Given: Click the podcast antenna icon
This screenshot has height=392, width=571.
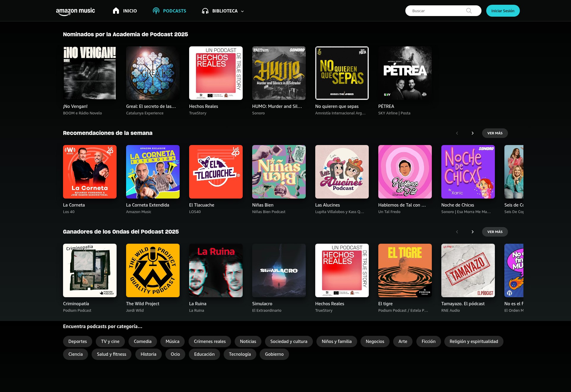Looking at the screenshot, I should 156,11.
